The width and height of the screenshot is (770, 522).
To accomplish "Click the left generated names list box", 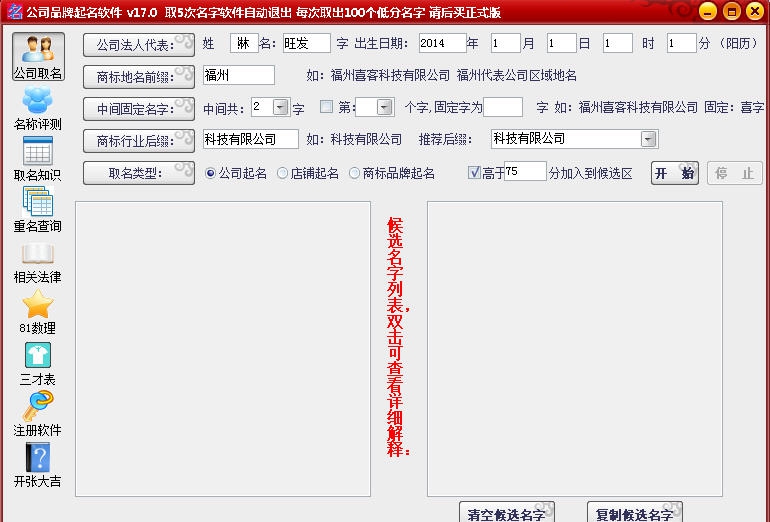I will click(223, 349).
